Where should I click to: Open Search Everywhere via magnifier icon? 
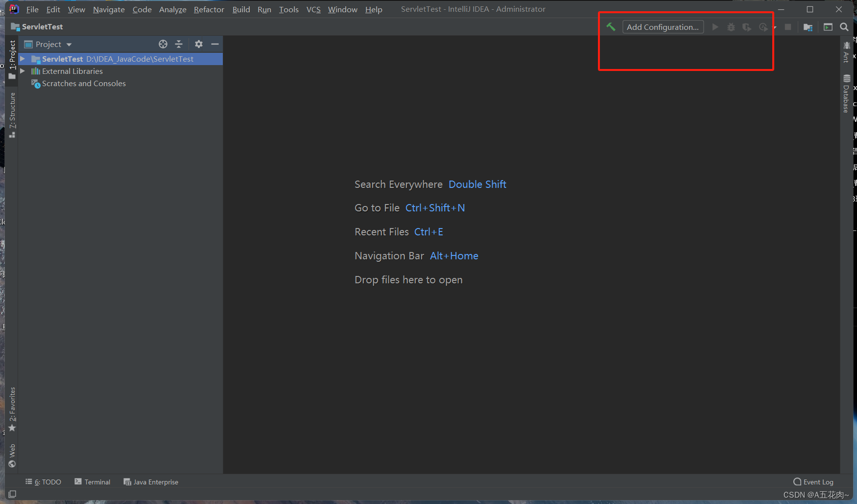pos(844,27)
